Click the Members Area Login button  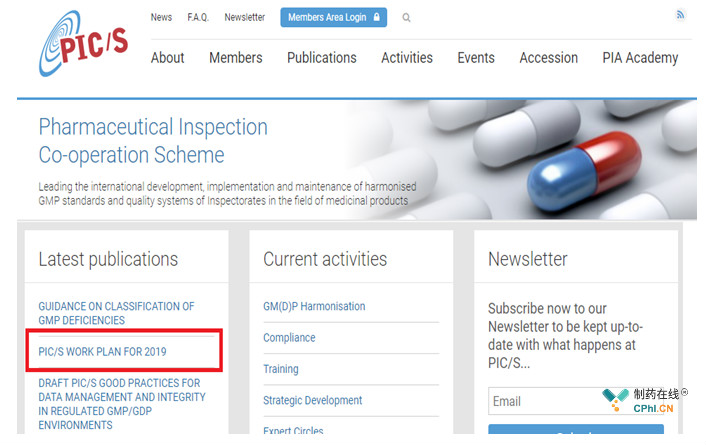(x=334, y=17)
